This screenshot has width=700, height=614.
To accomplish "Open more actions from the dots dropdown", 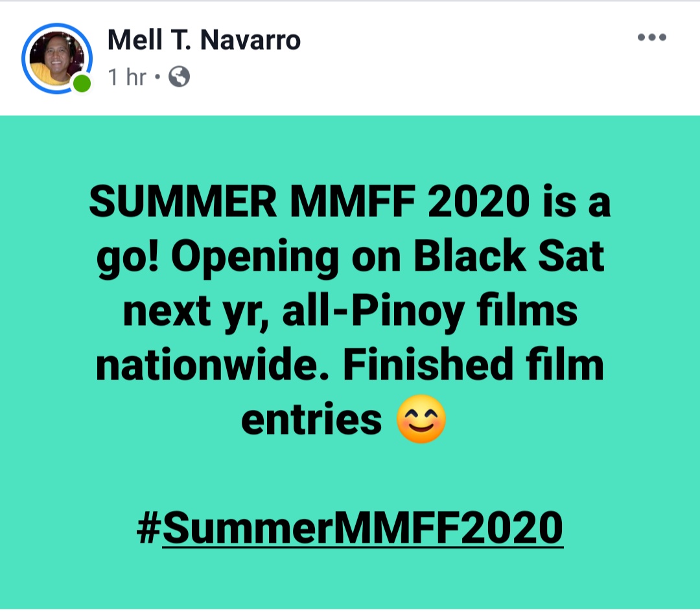I will point(653,37).
